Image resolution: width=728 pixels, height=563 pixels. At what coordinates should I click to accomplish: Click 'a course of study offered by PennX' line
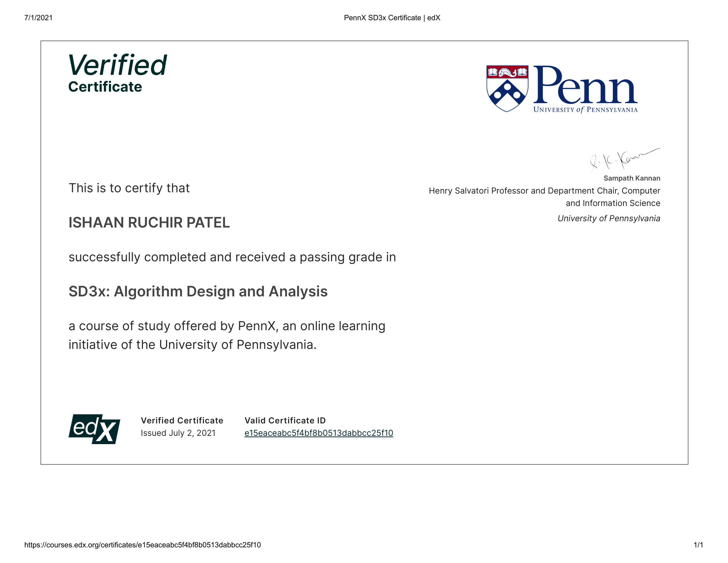(x=227, y=326)
